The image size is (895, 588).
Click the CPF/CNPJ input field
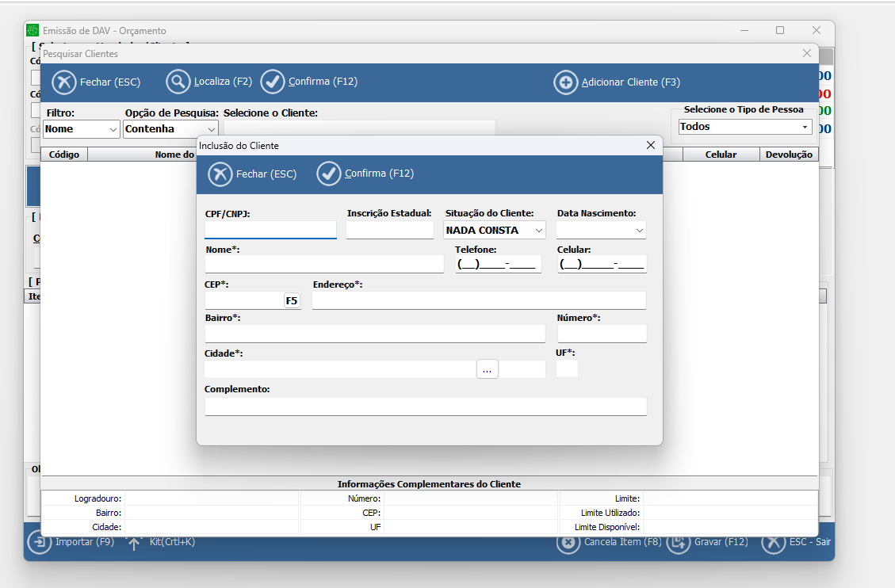click(270, 230)
